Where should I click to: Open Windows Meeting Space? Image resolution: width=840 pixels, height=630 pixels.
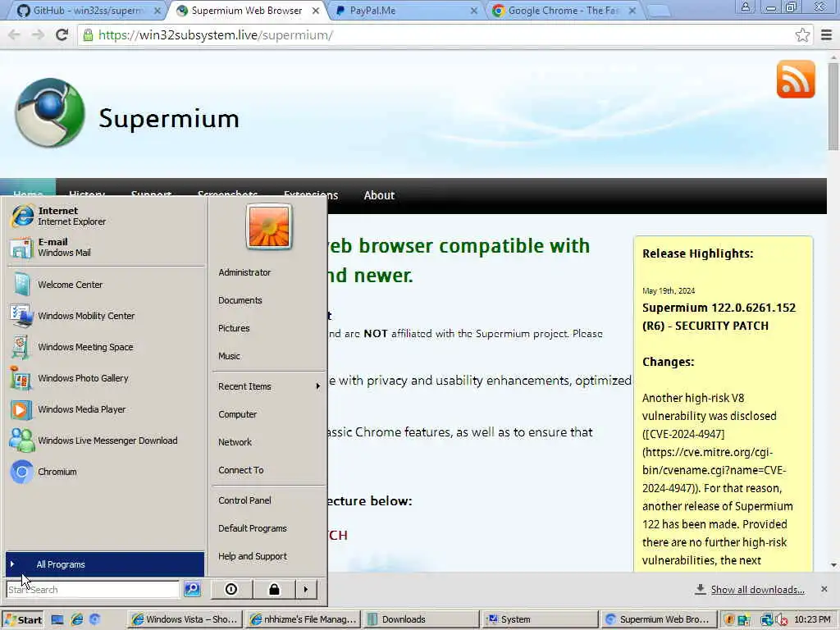pos(106,347)
